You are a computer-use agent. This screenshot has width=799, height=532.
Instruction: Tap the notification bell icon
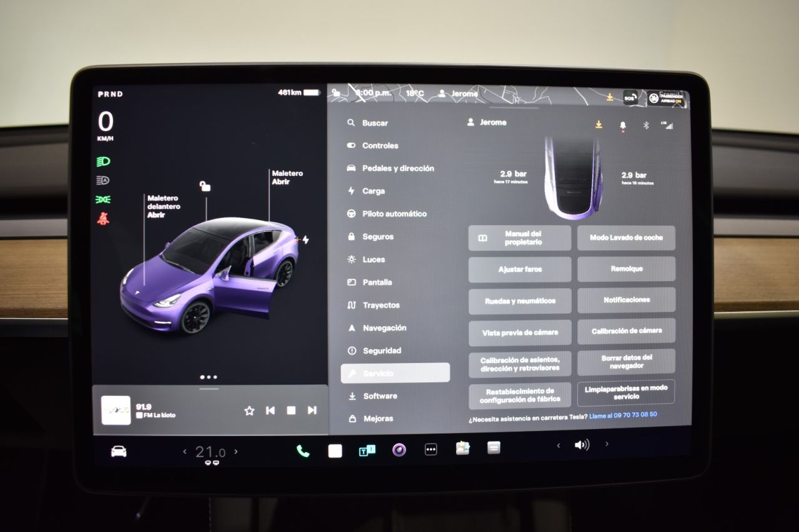click(622, 125)
